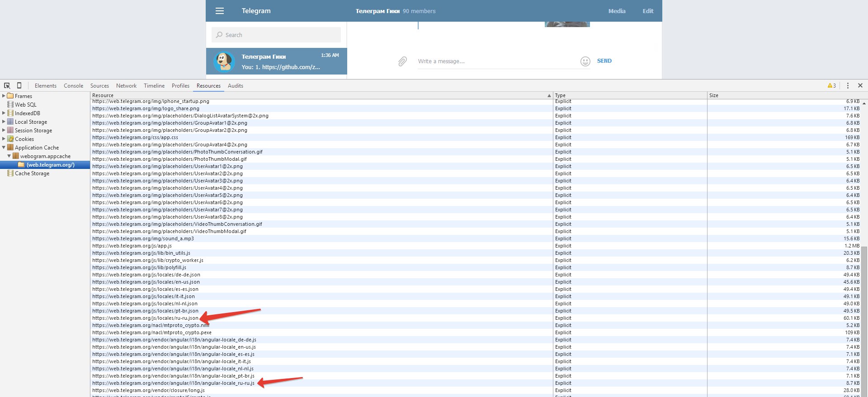Select the Web SQL tree item label

(26, 104)
